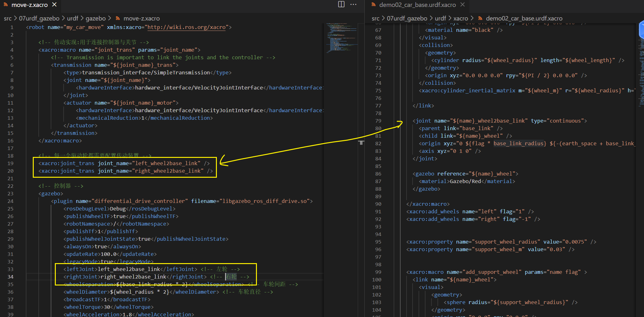Close the demo02_car_base.urdf.xacro tab
The image size is (644, 317).
[462, 5]
